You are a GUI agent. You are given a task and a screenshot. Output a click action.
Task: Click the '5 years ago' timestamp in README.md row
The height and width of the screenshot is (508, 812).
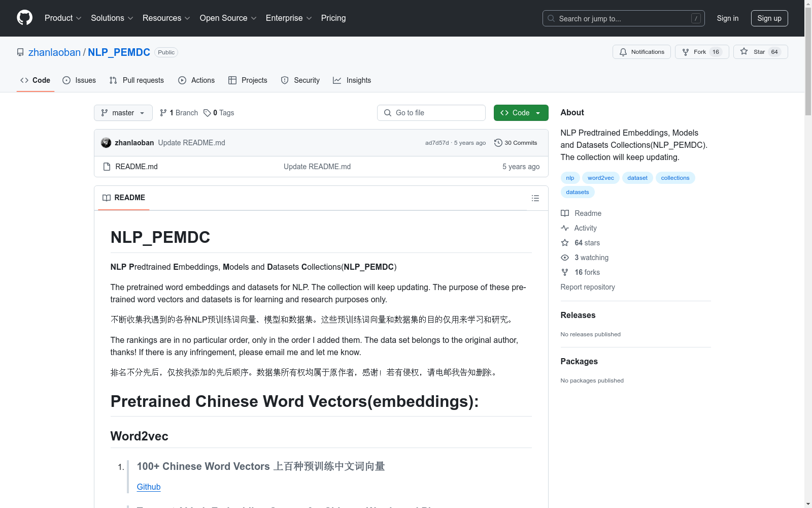tap(521, 167)
